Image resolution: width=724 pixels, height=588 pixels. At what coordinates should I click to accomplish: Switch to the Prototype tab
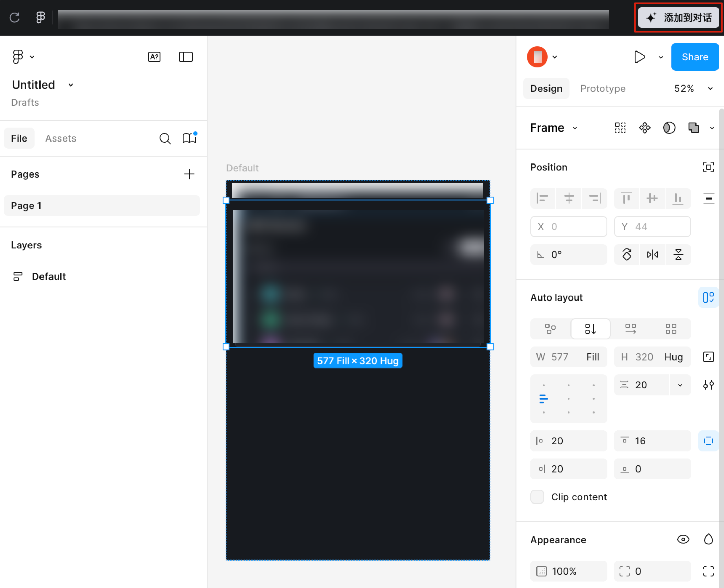click(x=603, y=89)
